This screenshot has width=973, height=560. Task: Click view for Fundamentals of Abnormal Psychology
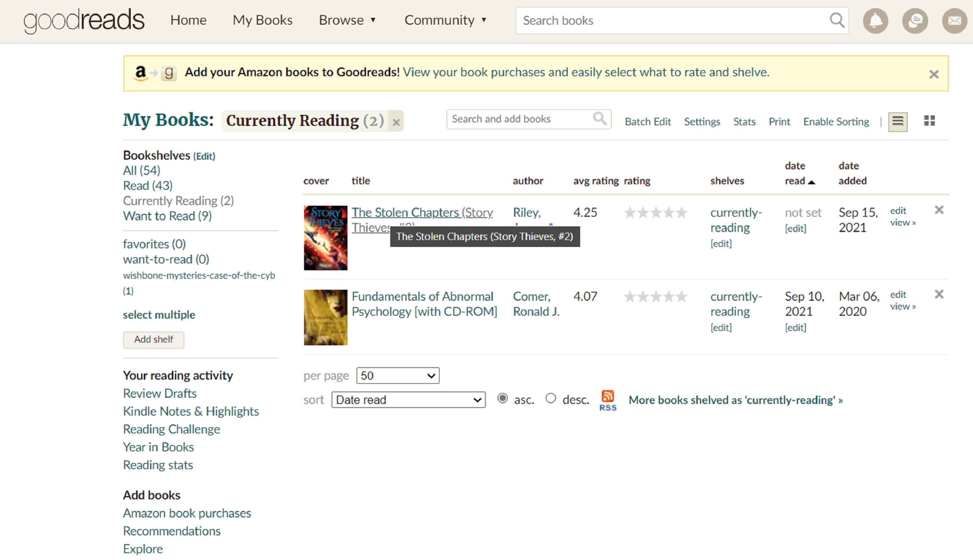[903, 307]
